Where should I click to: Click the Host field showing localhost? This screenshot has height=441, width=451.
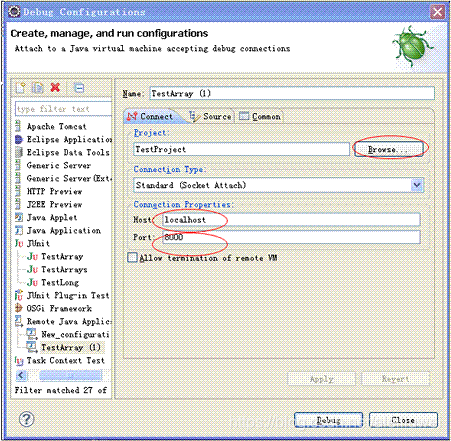291,220
